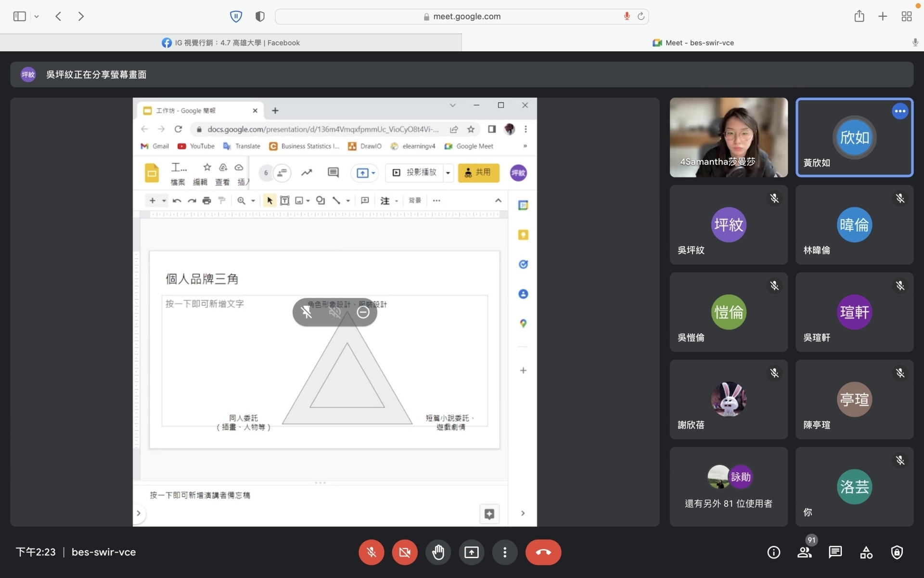The image size is (924, 578).
Task: Leave the call with red hang-up button
Action: [543, 552]
